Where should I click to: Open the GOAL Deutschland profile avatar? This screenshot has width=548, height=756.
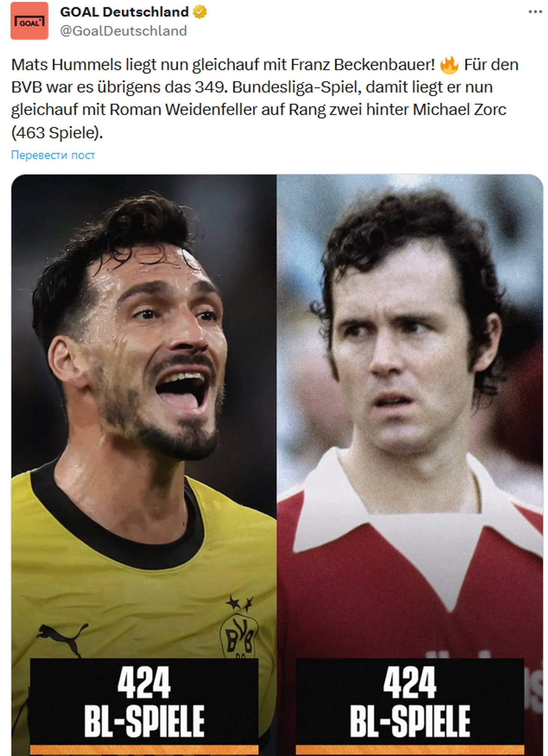click(x=29, y=21)
